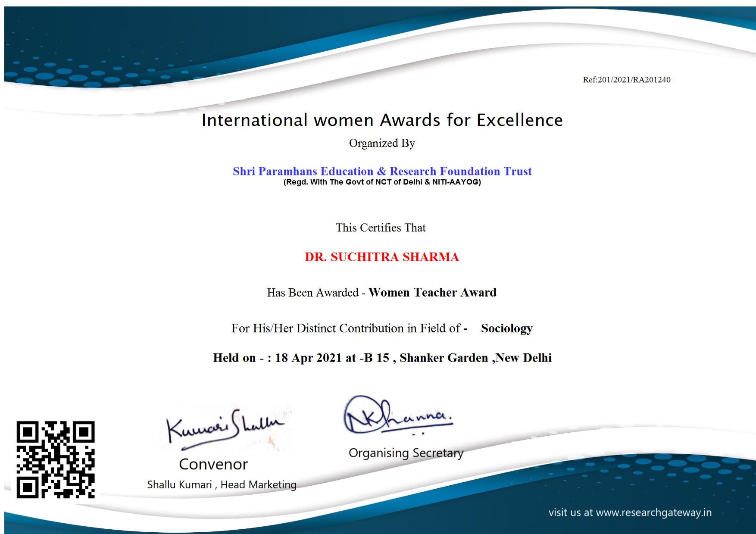756x534 pixels.
Task: Select the field name Sociology
Action: [506, 328]
